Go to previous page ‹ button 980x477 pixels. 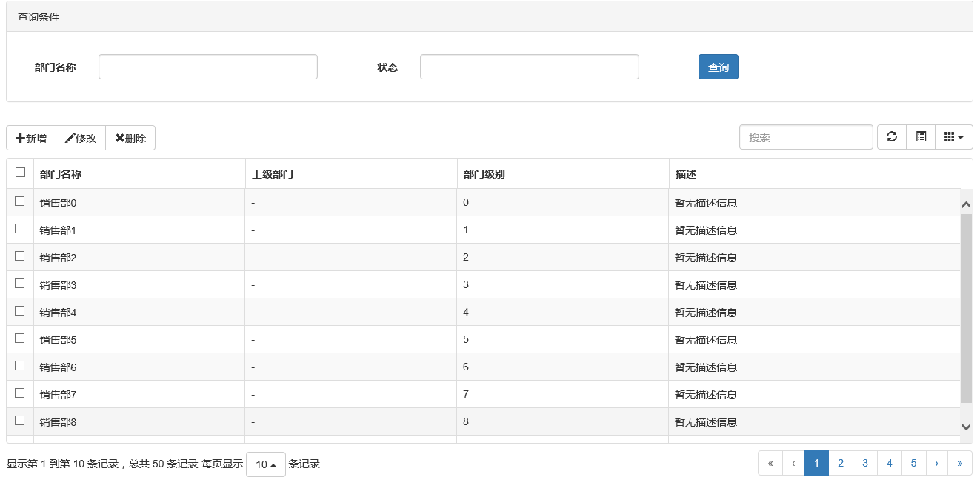click(793, 463)
